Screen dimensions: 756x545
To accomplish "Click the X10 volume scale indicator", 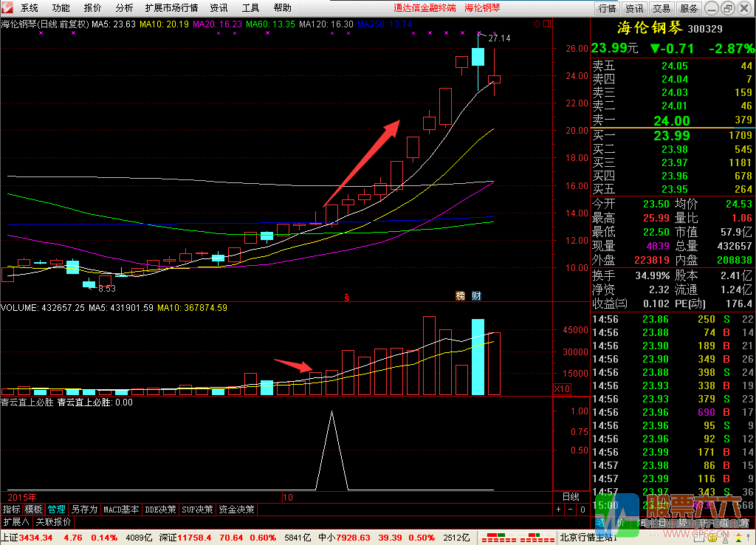I will pyautogui.click(x=562, y=388).
